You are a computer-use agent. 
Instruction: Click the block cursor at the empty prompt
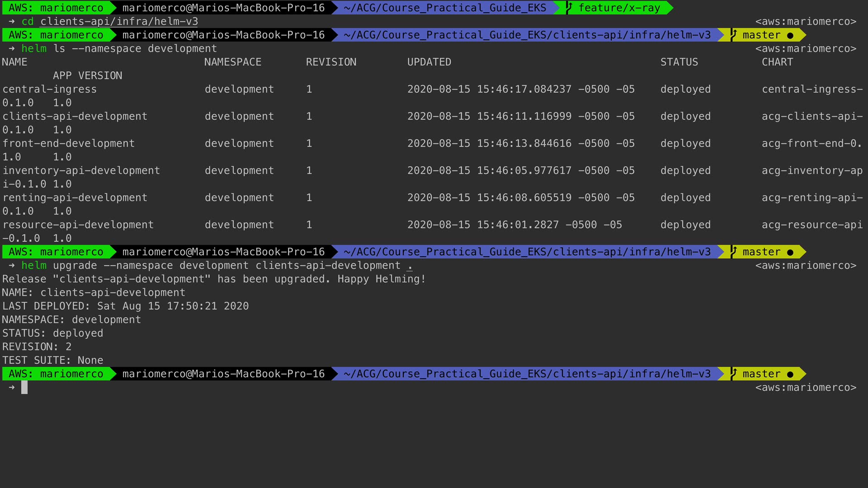[24, 387]
